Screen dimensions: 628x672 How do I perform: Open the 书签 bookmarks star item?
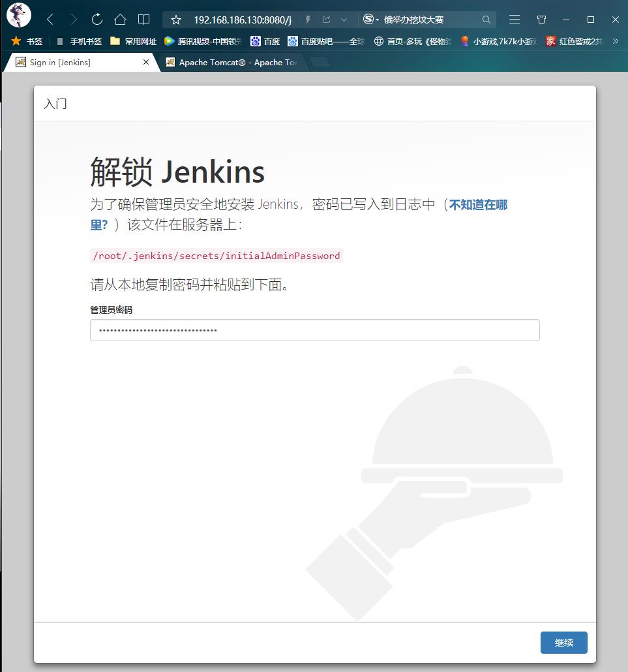27,41
